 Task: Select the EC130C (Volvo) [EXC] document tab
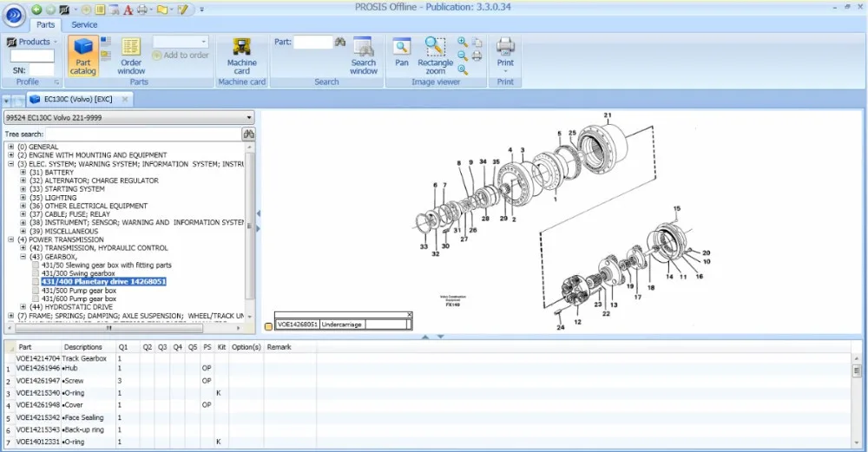(78, 99)
